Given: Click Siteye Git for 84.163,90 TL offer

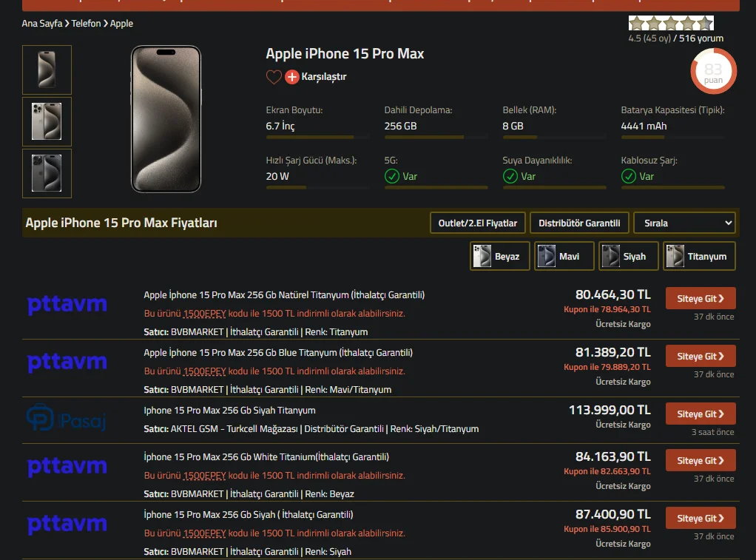Looking at the screenshot, I should [701, 460].
